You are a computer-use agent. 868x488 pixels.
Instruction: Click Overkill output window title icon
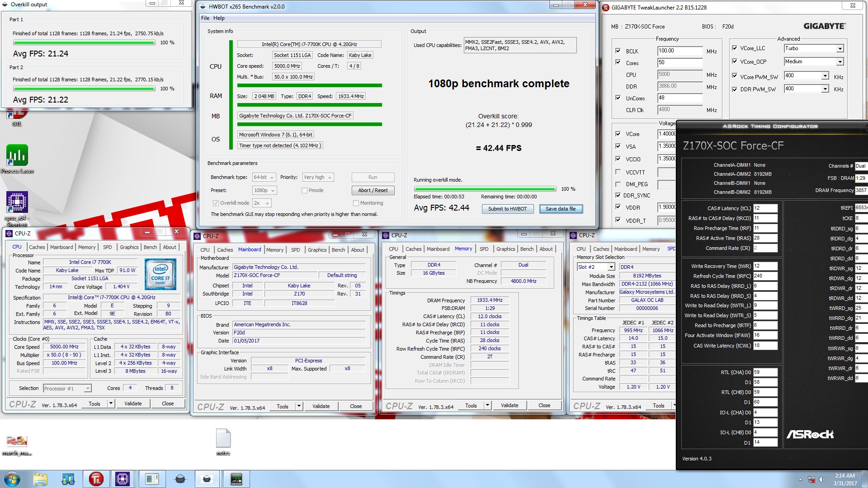coord(5,4)
